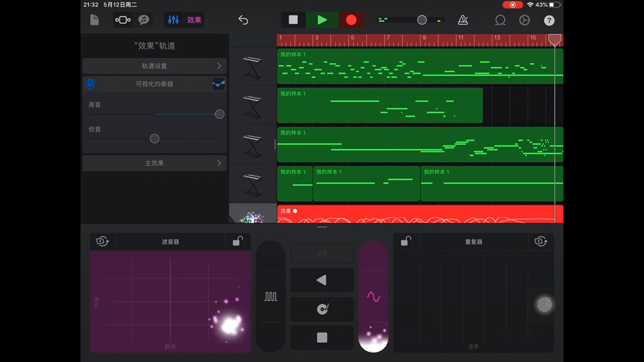Toggle motion control for 滤音器 pad

click(103, 241)
